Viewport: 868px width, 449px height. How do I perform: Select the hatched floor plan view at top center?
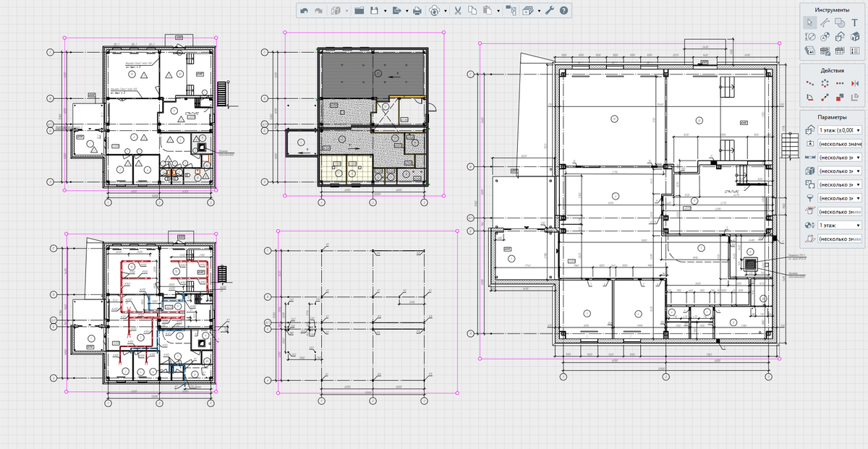coord(364,113)
